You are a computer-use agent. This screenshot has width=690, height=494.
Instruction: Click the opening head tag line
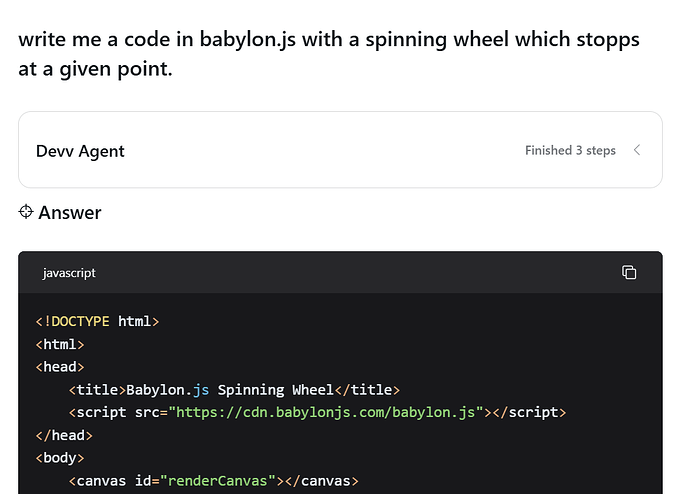pyautogui.click(x=60, y=367)
